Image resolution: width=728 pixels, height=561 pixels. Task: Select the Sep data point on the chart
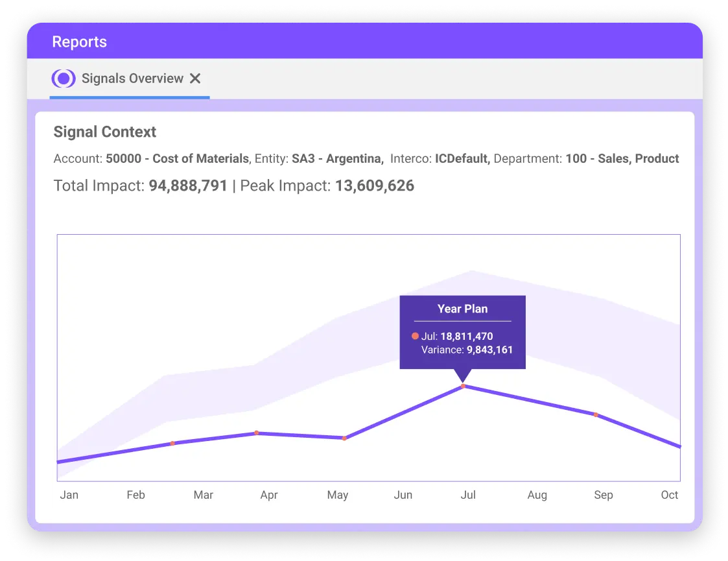click(x=596, y=414)
